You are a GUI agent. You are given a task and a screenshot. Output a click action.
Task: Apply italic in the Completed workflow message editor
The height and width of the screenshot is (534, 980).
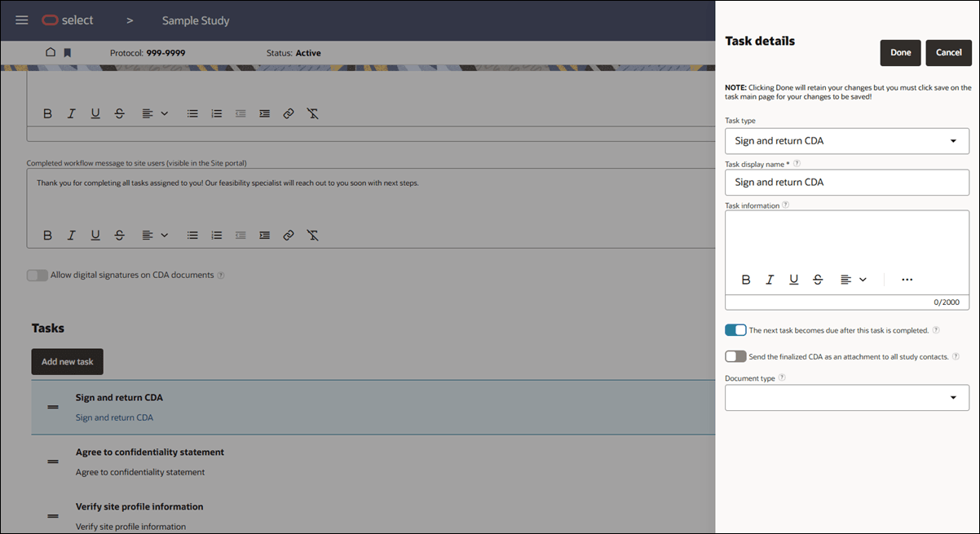71,235
